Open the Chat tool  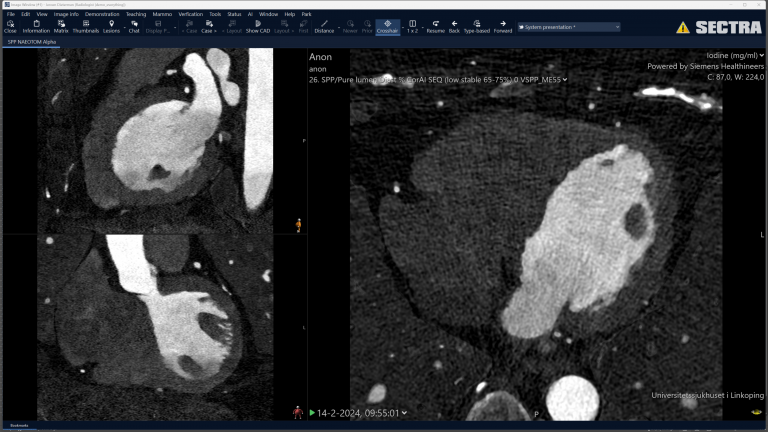pyautogui.click(x=134, y=26)
